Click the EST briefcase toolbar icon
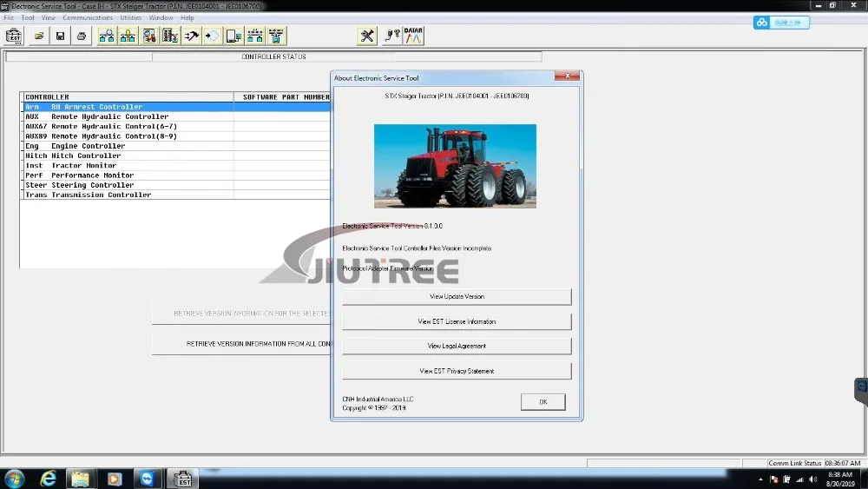The height and width of the screenshot is (489, 868). 14,36
